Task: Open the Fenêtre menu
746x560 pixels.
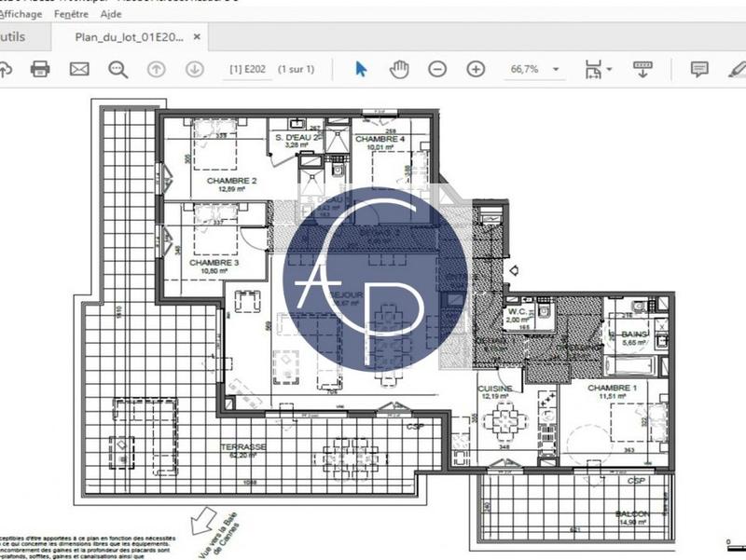Action: 71,15
